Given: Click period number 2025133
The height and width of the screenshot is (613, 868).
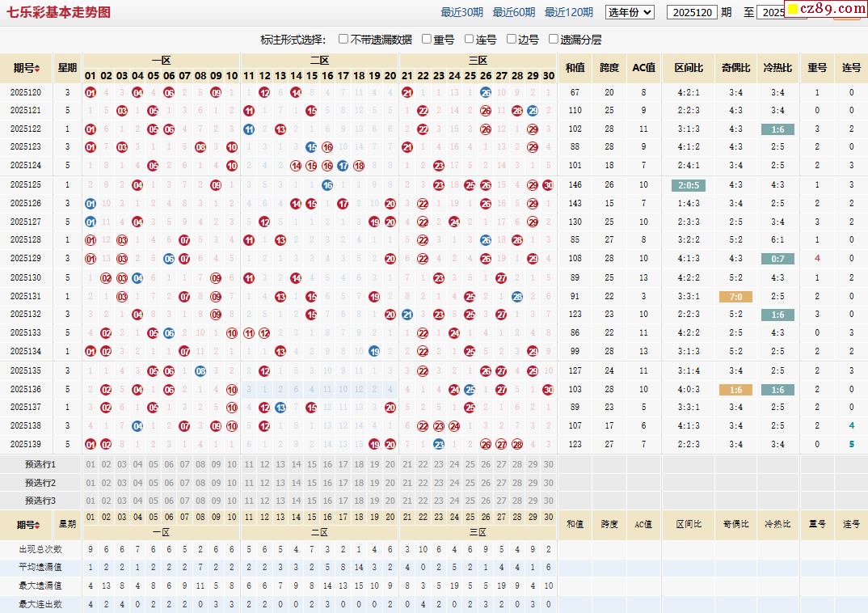Looking at the screenshot, I should pos(26,333).
